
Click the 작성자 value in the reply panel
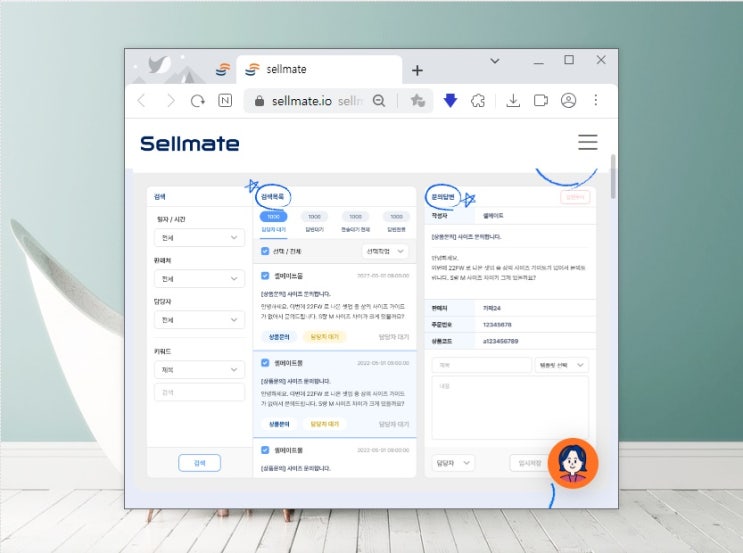(493, 216)
